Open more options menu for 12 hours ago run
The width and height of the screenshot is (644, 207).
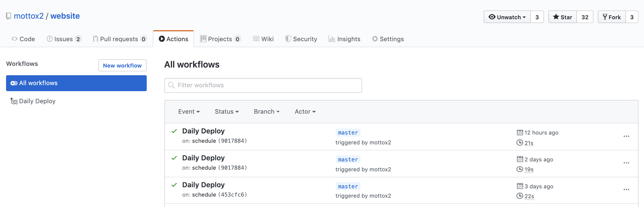tap(626, 136)
